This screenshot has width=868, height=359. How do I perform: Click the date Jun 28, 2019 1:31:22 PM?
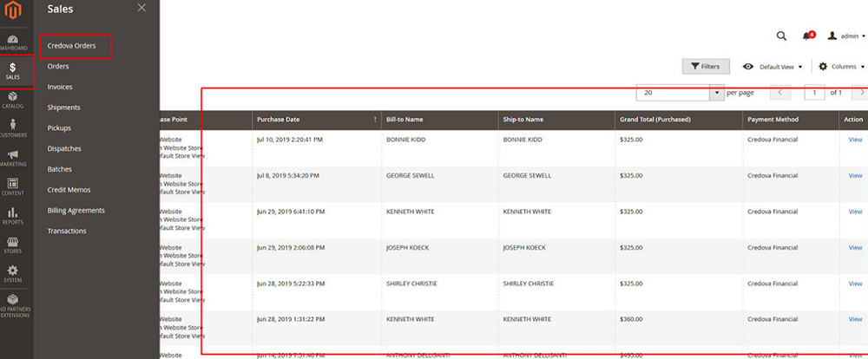point(291,319)
